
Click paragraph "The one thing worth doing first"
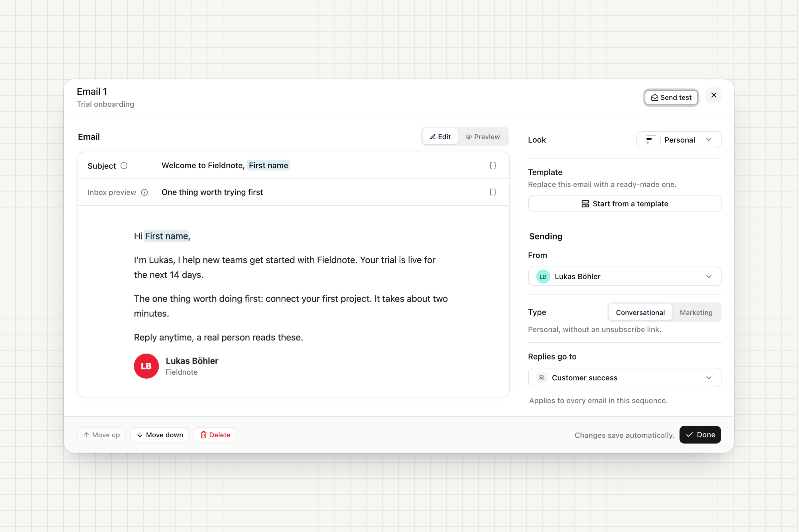click(291, 306)
